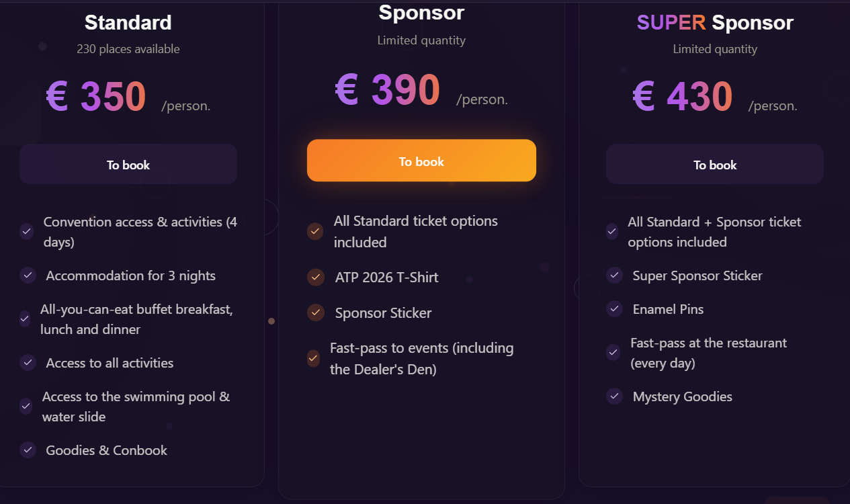The image size is (850, 504).
Task: Click checkmark icon next to Enamel Pins
Action: point(614,309)
